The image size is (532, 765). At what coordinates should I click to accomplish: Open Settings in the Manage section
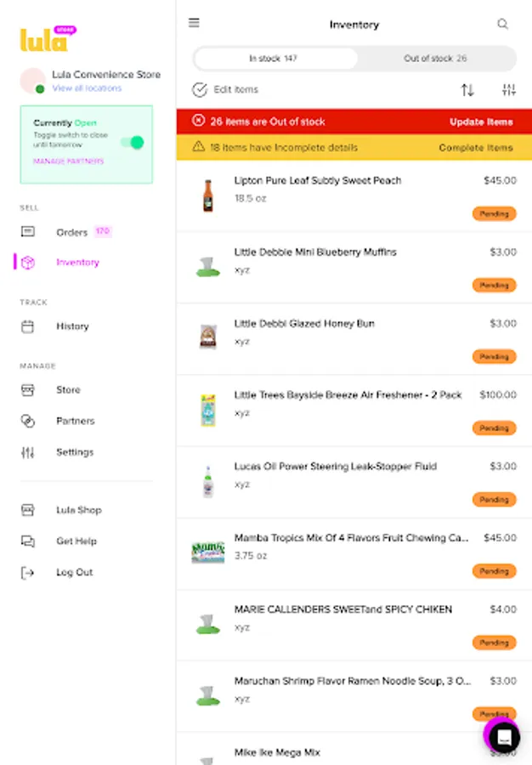point(74,452)
